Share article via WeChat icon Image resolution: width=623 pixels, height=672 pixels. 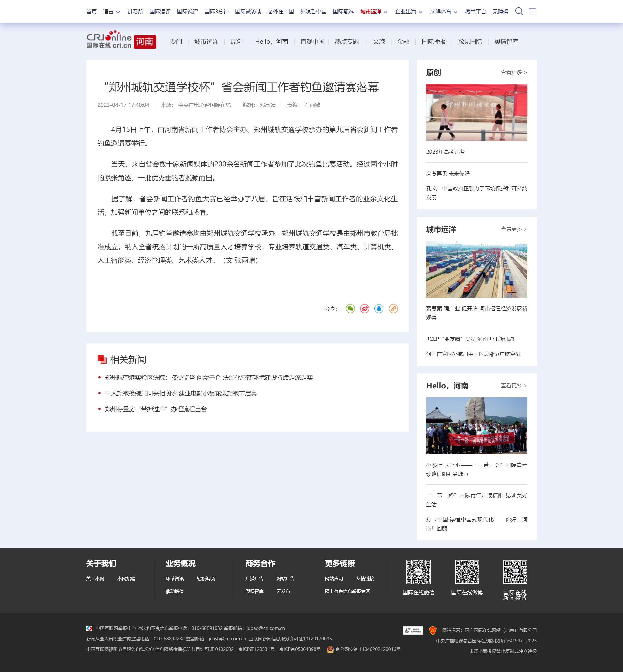tap(350, 309)
